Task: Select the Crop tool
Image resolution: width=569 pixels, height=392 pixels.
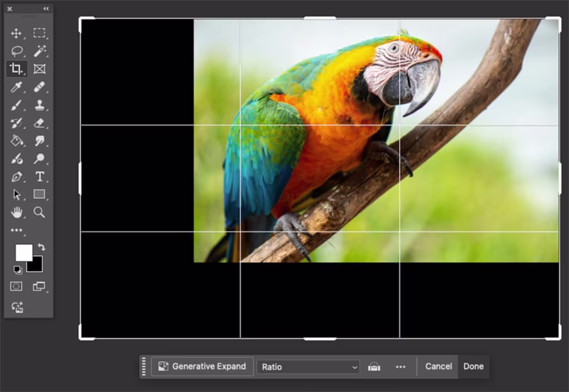Action: pos(17,69)
